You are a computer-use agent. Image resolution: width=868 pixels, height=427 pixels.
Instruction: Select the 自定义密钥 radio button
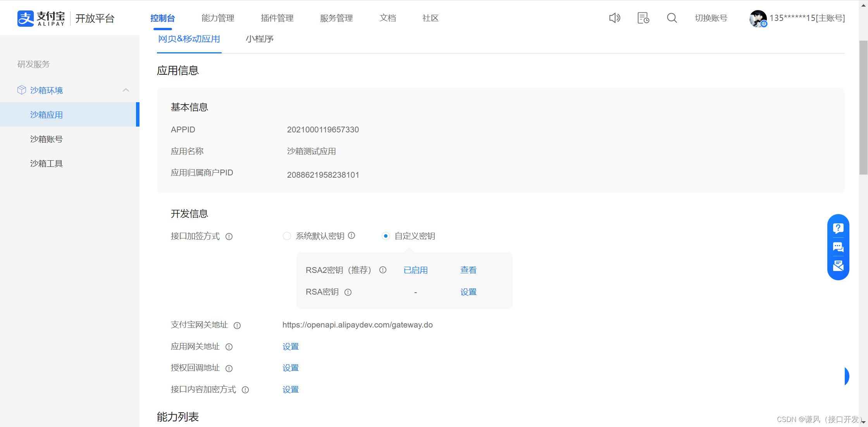tap(386, 236)
